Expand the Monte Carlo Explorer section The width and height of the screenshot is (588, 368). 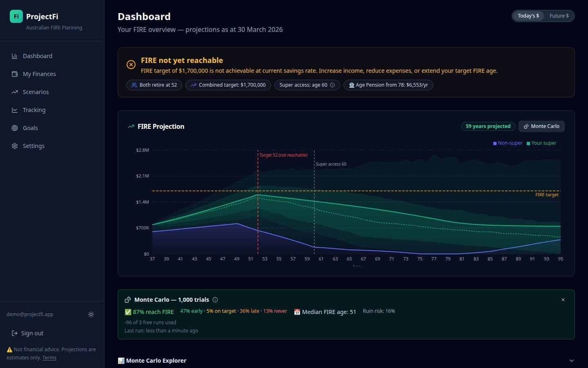point(572,361)
